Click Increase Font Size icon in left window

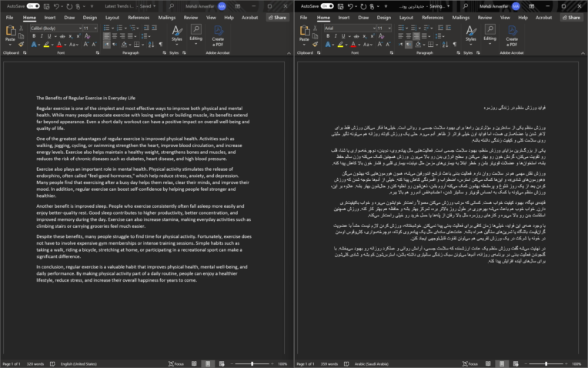(86, 44)
